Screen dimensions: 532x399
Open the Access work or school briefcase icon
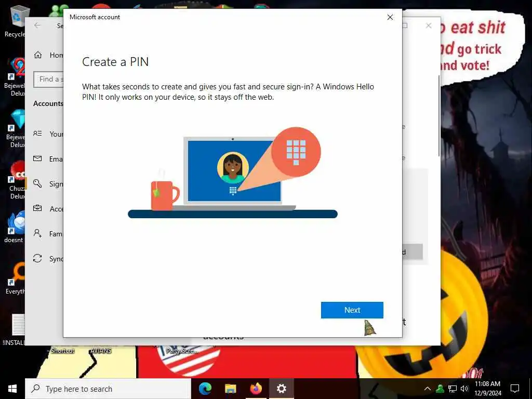pyautogui.click(x=37, y=208)
